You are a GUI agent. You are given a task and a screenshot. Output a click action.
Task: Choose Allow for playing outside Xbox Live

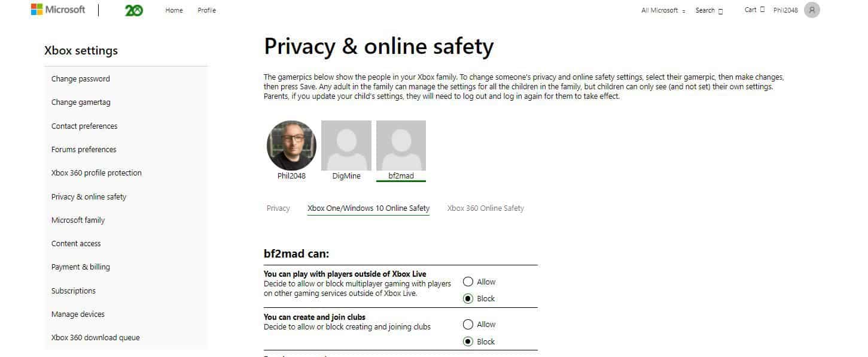click(x=468, y=282)
